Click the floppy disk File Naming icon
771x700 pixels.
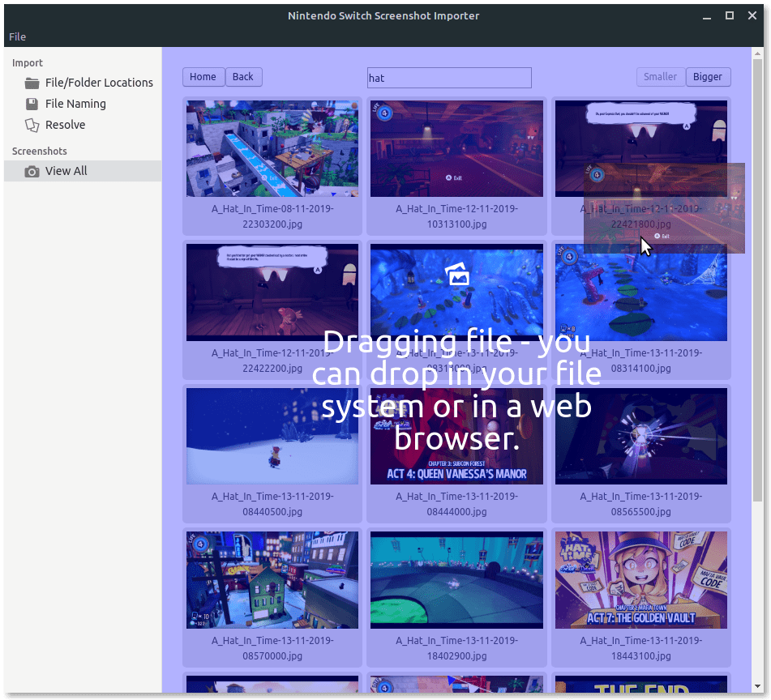point(32,104)
